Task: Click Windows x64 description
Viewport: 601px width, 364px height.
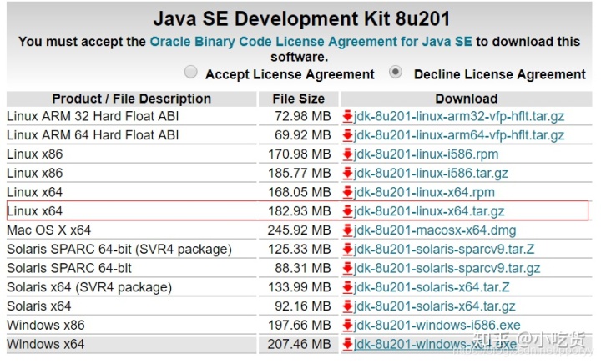Action: click(x=46, y=344)
